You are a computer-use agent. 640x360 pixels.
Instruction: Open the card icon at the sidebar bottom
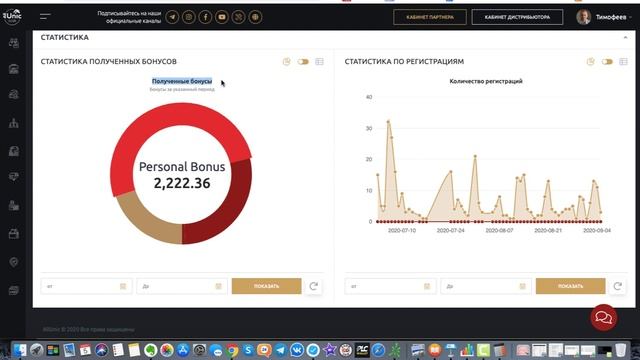(14, 291)
